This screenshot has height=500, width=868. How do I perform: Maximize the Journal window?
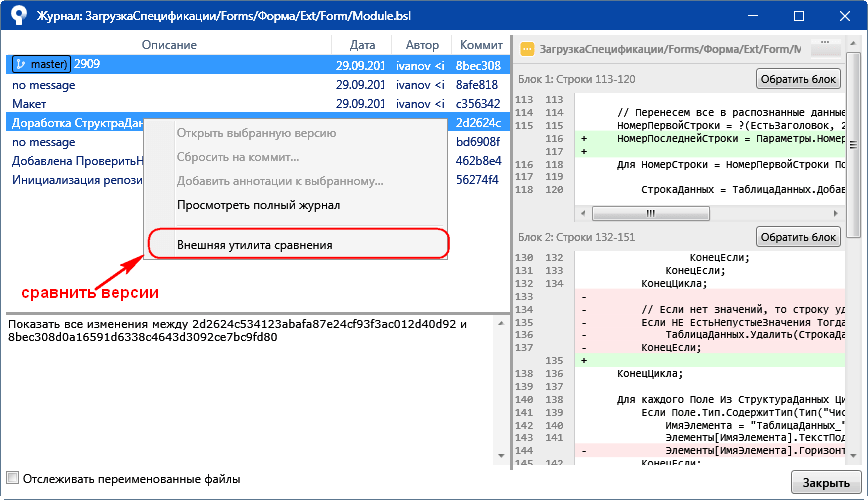click(x=798, y=17)
